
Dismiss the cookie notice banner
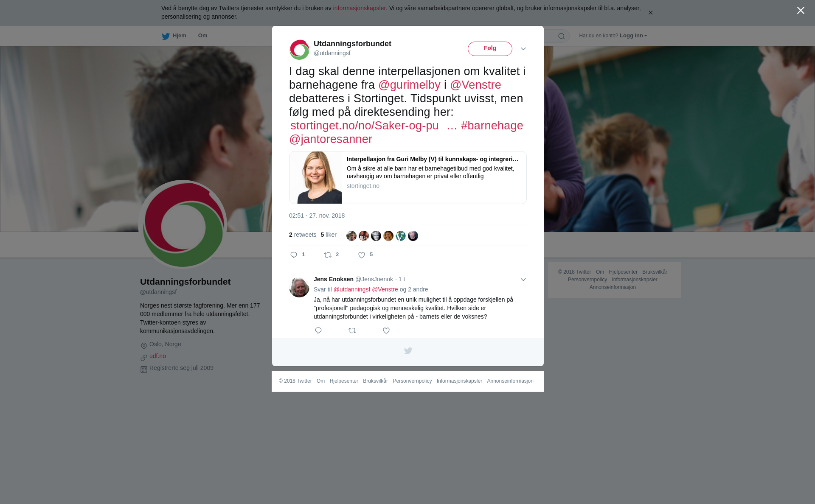click(650, 13)
